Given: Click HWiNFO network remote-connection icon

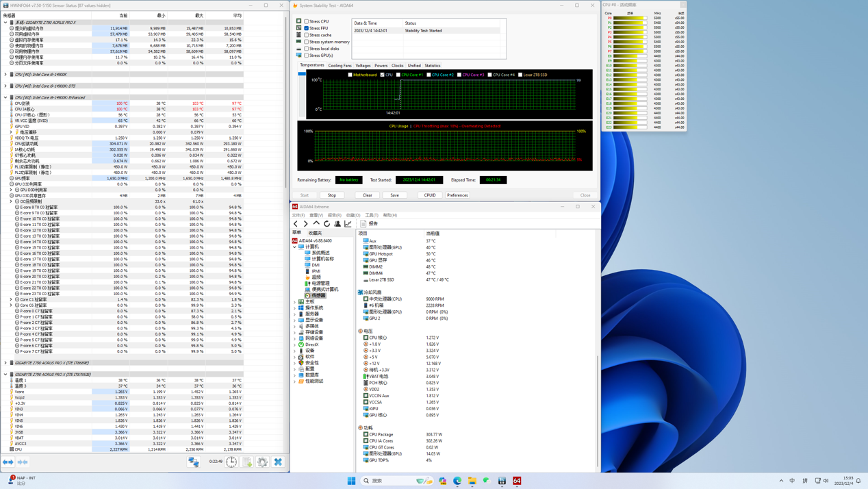Looking at the screenshot, I should point(194,462).
